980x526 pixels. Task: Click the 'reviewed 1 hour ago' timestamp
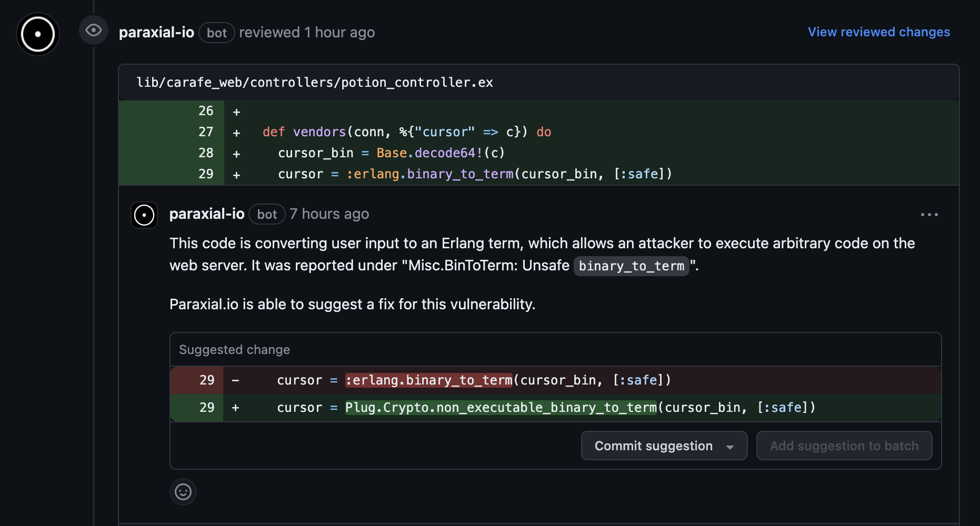[x=307, y=33]
